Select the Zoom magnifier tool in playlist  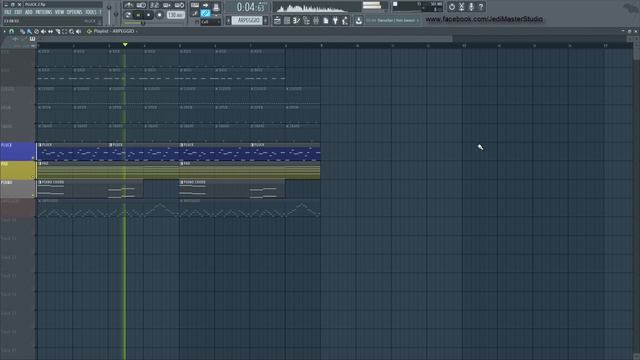coord(71,31)
